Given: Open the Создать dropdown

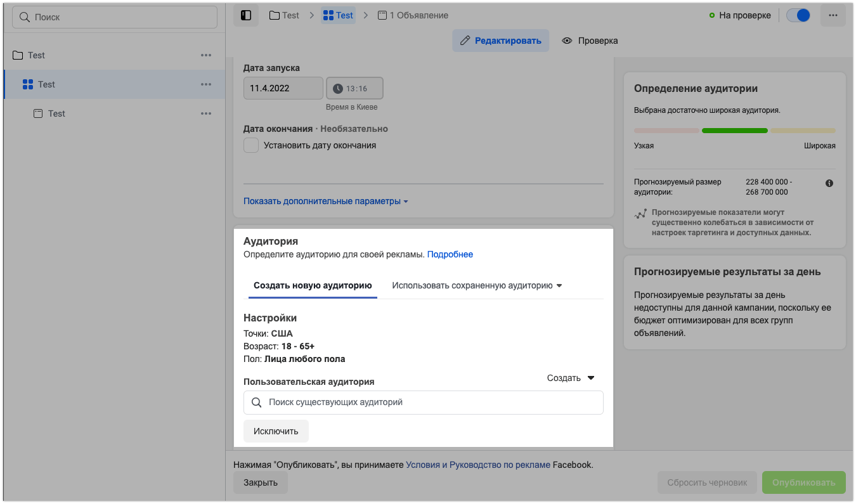Looking at the screenshot, I should 571,378.
